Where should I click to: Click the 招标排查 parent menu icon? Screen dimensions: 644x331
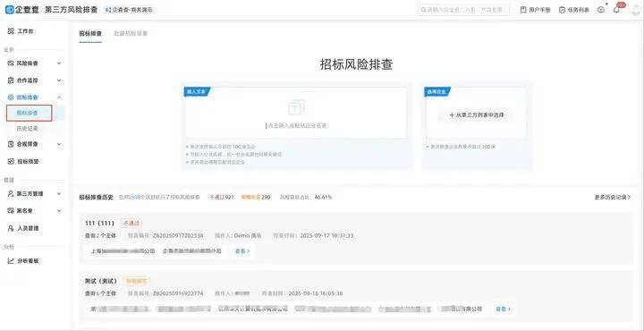[x=11, y=98]
